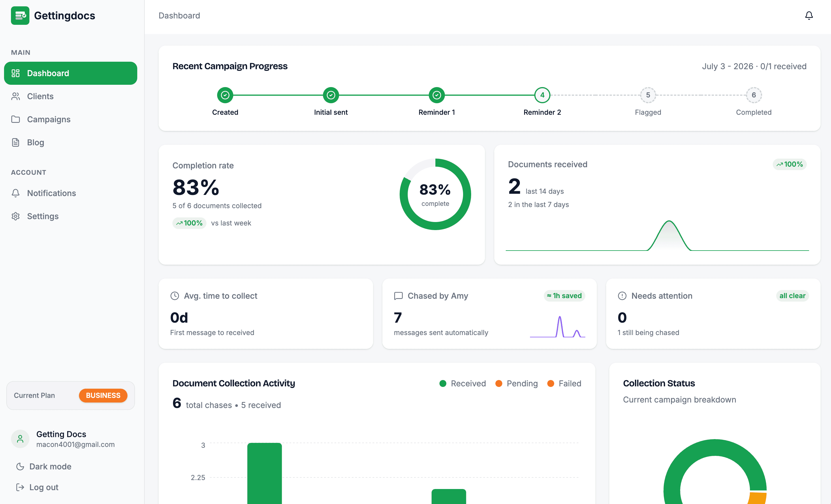This screenshot has height=504, width=831.
Task: Click the chat bubble icon beside Chased by Amy
Action: click(x=398, y=296)
